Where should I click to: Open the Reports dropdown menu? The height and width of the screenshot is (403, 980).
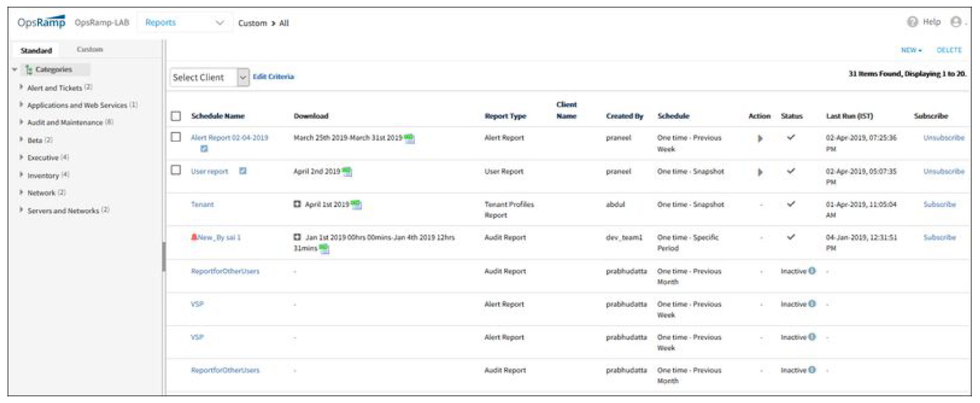(x=184, y=22)
